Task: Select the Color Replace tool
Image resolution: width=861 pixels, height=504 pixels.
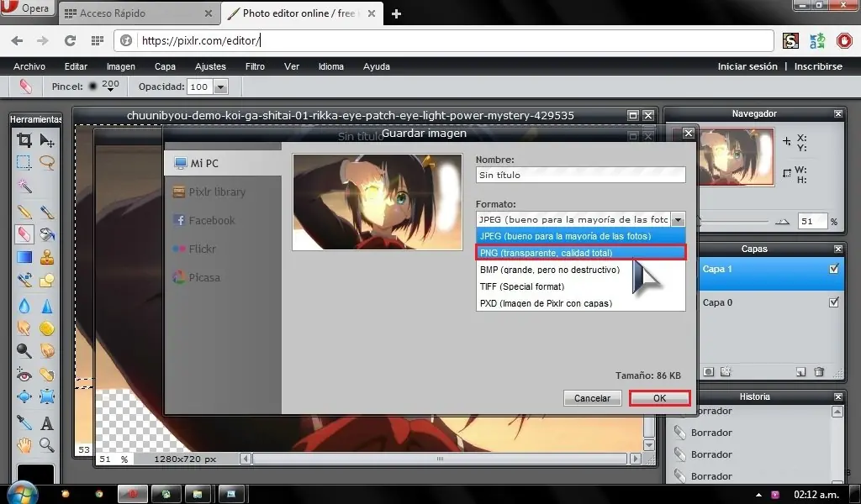Action: pyautogui.click(x=24, y=280)
